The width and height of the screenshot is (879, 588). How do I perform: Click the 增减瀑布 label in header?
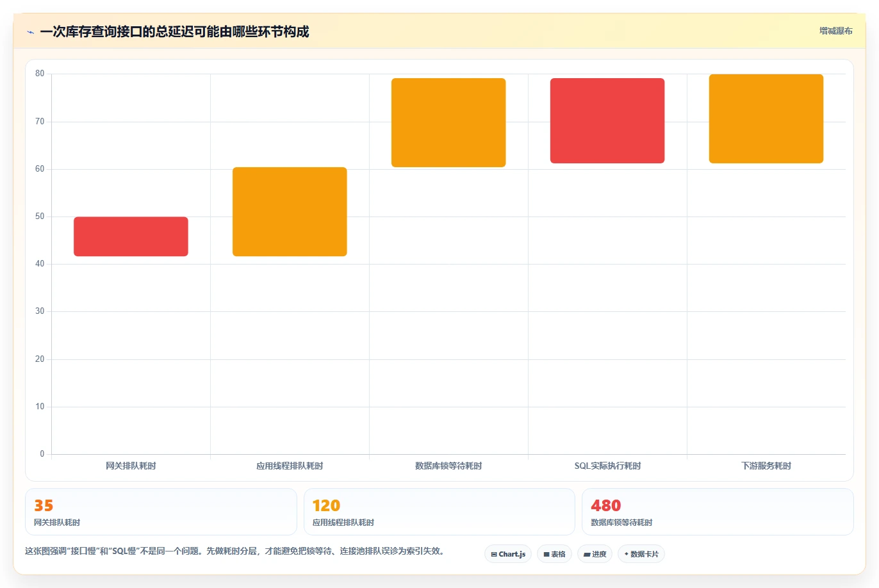click(x=836, y=31)
